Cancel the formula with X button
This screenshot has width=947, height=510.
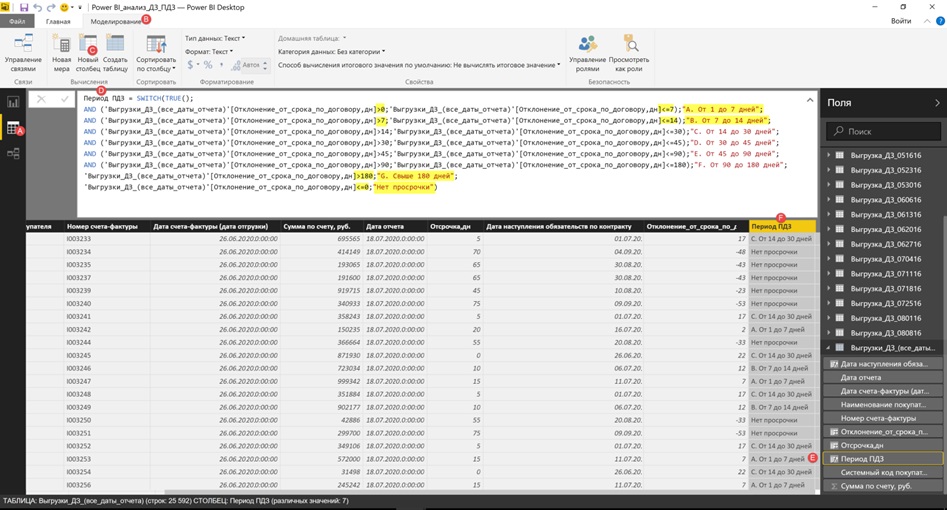[x=41, y=99]
